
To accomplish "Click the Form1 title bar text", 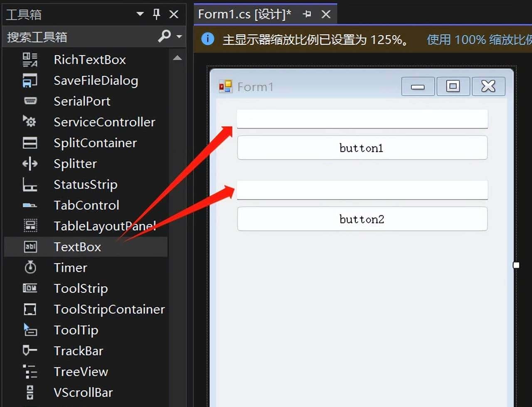I will coord(256,86).
